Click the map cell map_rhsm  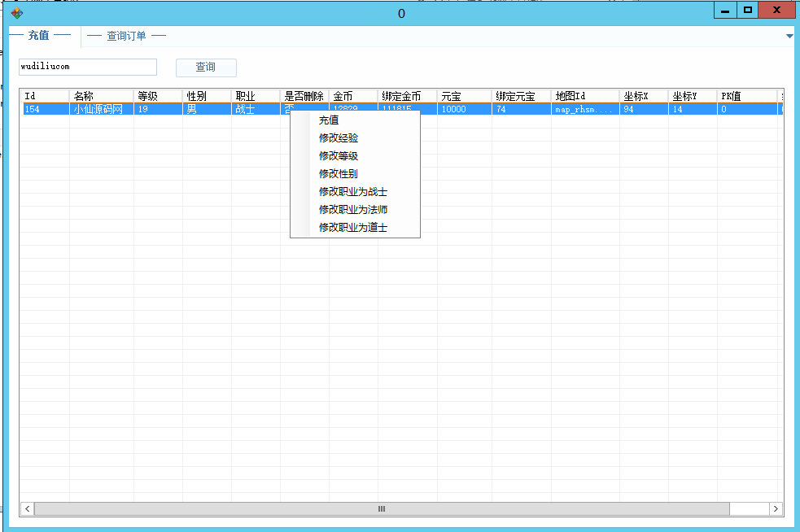point(586,109)
